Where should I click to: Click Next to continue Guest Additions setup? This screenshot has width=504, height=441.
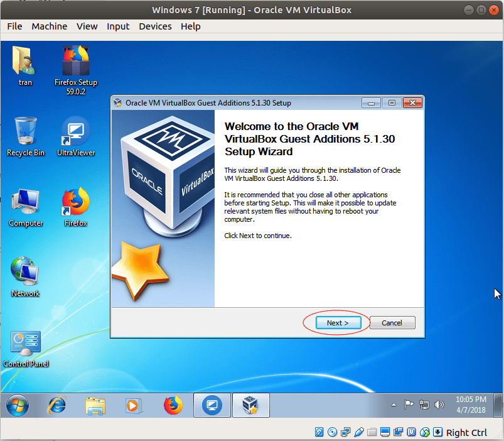tap(338, 322)
